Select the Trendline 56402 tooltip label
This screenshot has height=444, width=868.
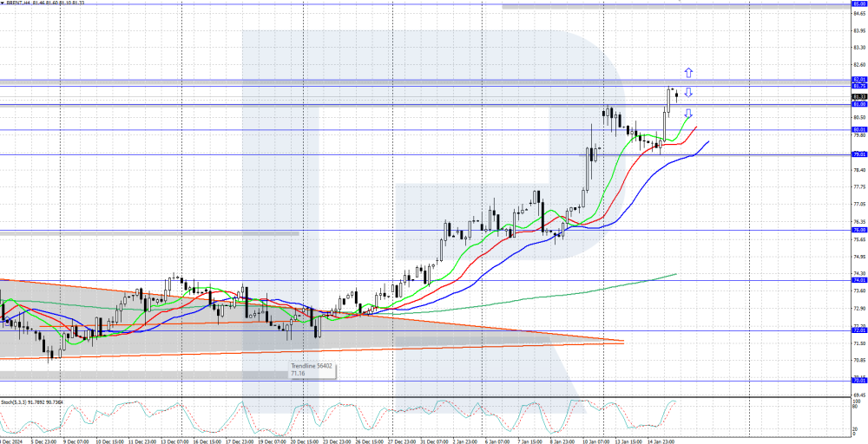pyautogui.click(x=310, y=366)
